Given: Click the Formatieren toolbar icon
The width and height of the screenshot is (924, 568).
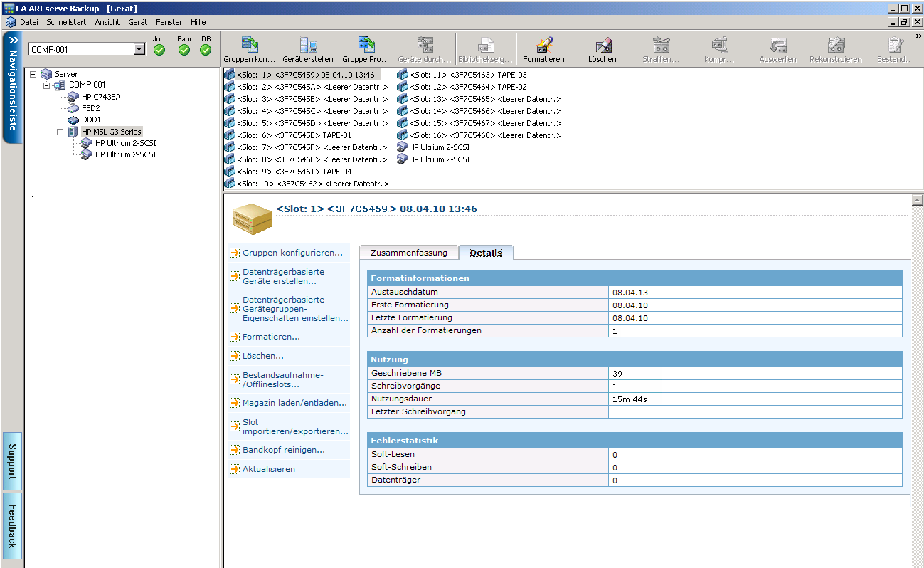Looking at the screenshot, I should click(x=543, y=46).
